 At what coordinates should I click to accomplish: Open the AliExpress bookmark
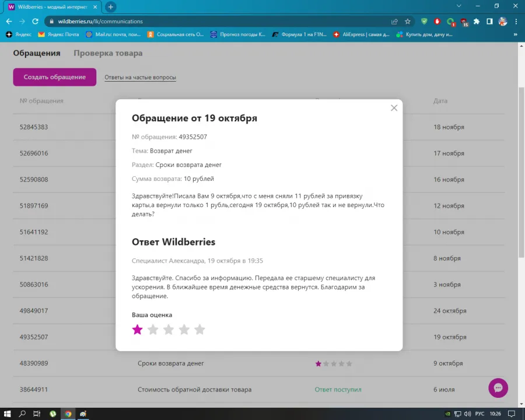(x=361, y=34)
